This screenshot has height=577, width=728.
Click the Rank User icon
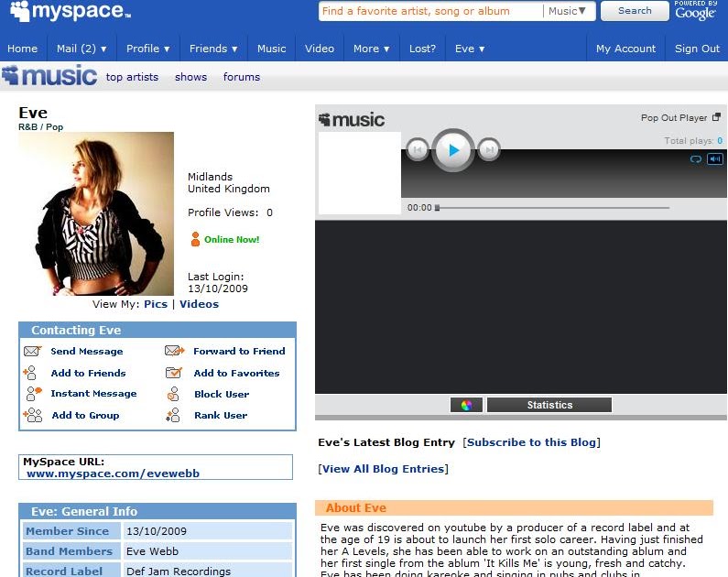click(x=173, y=415)
